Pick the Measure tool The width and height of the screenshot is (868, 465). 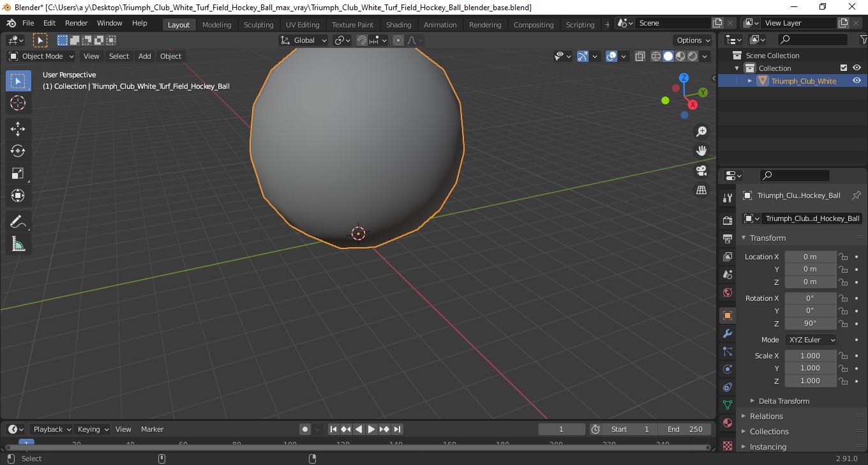point(18,244)
